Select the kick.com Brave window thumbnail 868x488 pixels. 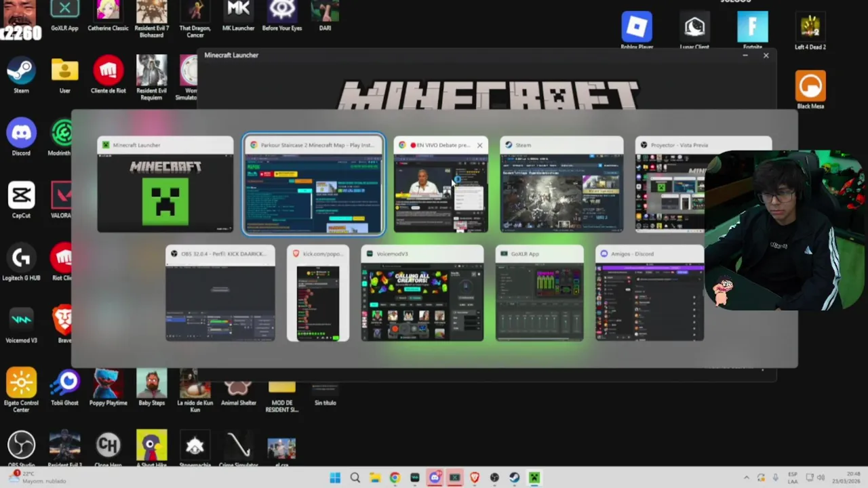tap(318, 293)
